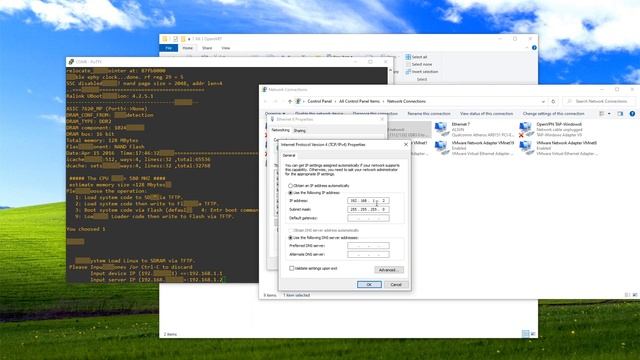Open File tab in File Explorer

click(x=169, y=48)
